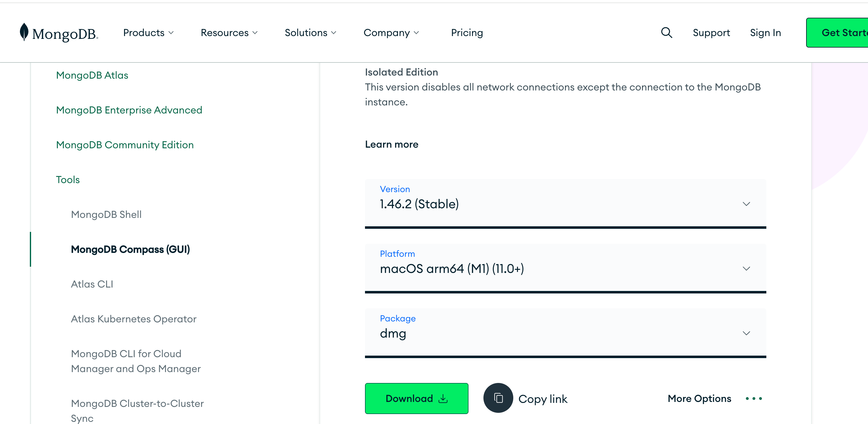Viewport: 868px width, 424px height.
Task: Click the green Download button
Action: click(417, 399)
